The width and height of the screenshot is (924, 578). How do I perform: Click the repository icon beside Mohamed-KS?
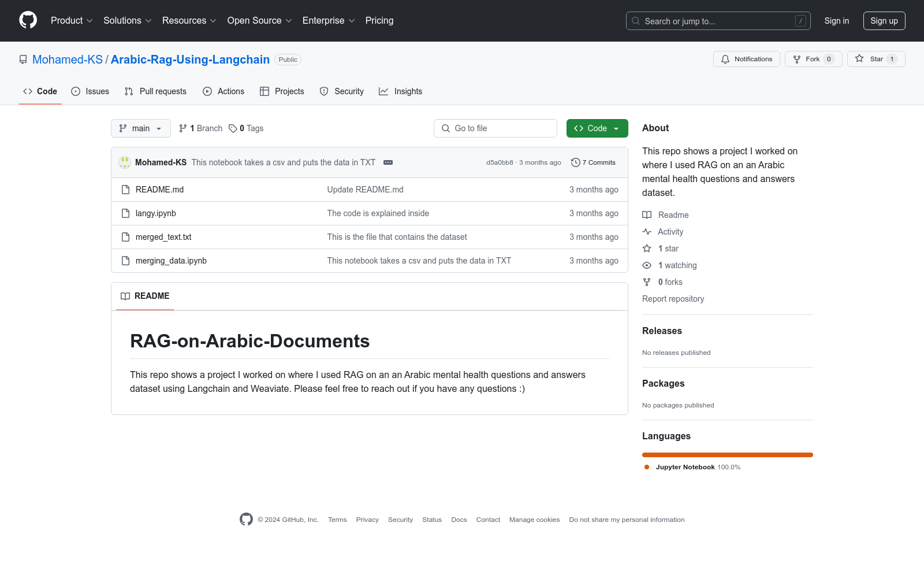pos(23,60)
